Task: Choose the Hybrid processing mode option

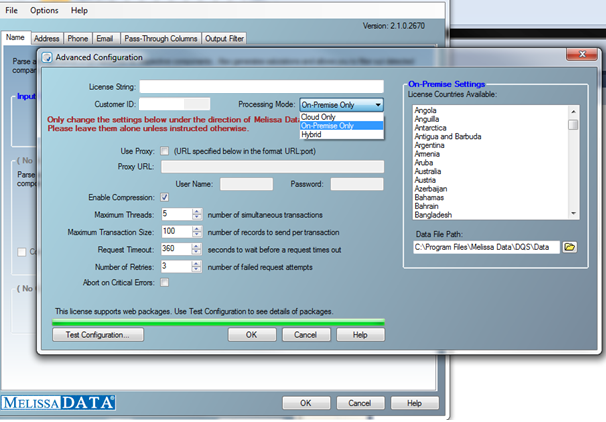Action: (x=342, y=134)
